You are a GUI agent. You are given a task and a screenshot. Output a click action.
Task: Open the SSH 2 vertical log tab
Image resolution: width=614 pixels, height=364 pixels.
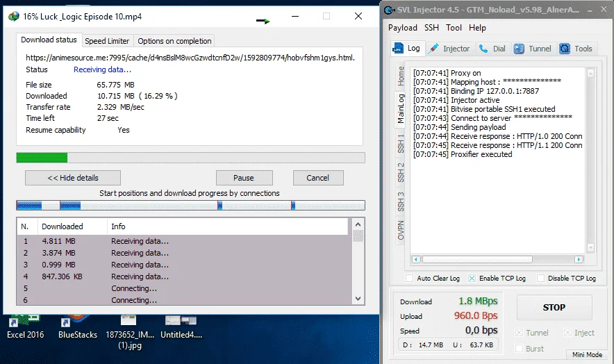pyautogui.click(x=401, y=172)
